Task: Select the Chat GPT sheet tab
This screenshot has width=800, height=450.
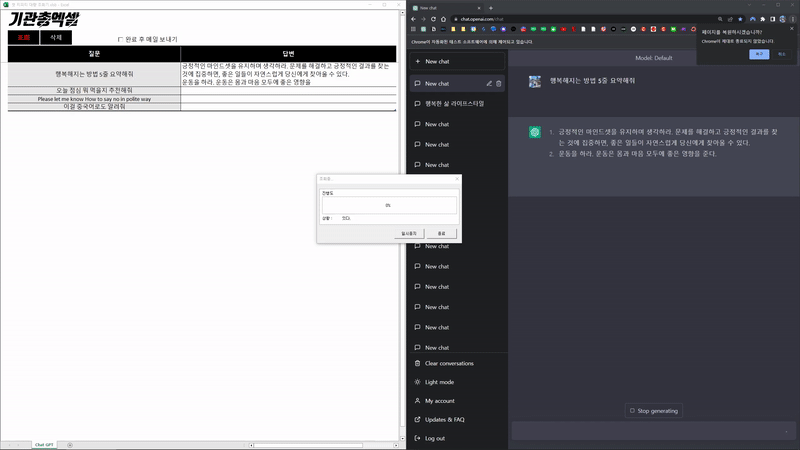Action: click(44, 445)
